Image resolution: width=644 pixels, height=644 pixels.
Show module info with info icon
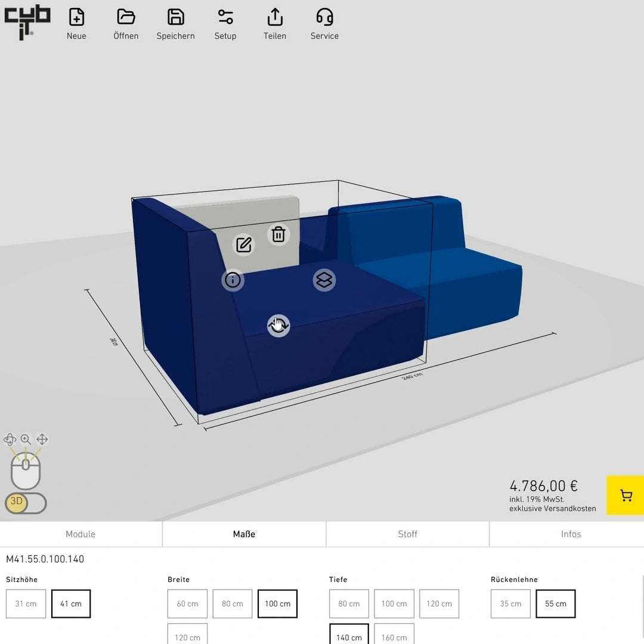(x=233, y=280)
